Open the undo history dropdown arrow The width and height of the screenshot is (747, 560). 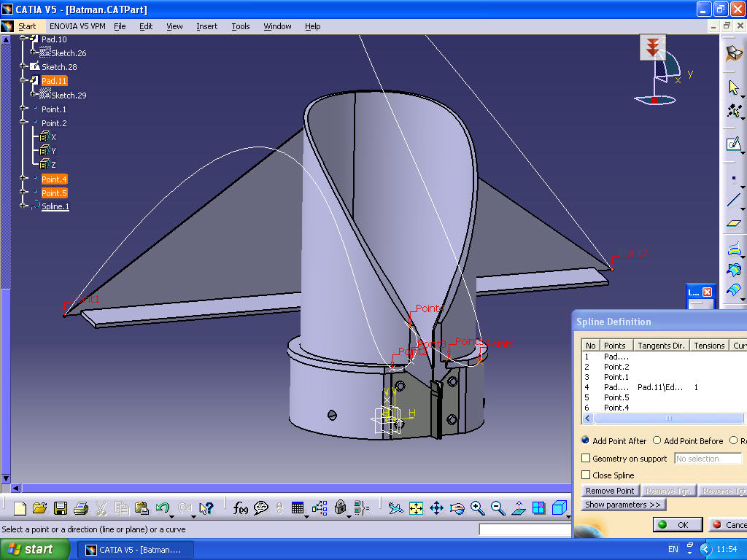click(x=172, y=516)
